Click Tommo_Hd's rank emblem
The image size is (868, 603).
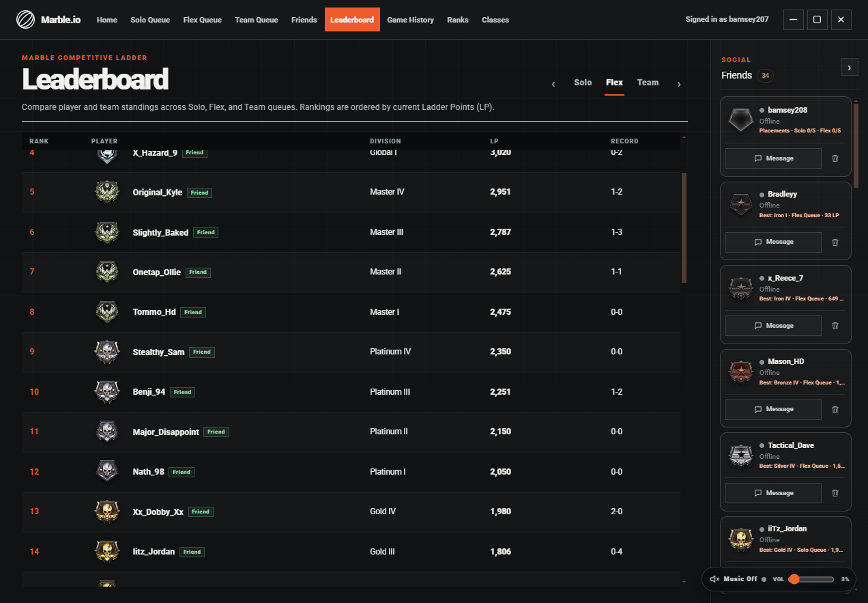click(x=106, y=312)
